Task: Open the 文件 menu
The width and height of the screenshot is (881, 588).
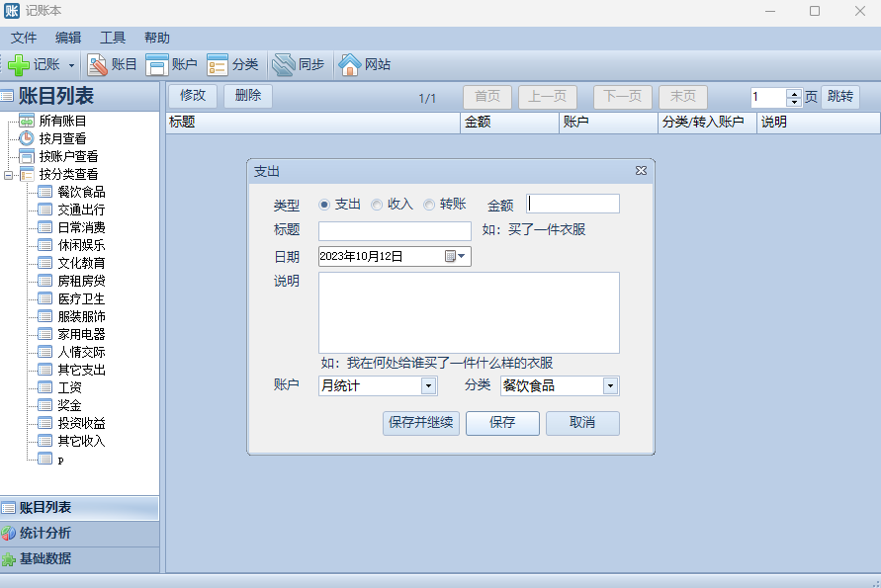Action: 24,38
